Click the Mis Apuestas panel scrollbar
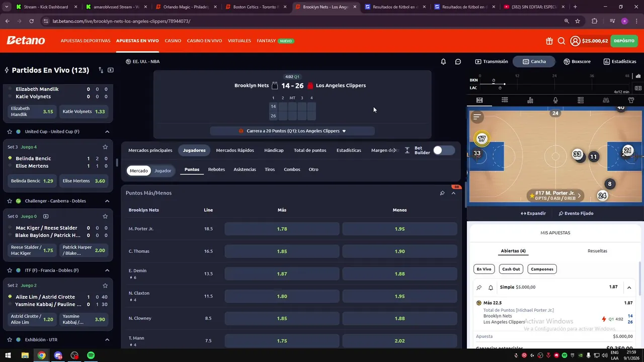The image size is (644, 362). [641, 279]
